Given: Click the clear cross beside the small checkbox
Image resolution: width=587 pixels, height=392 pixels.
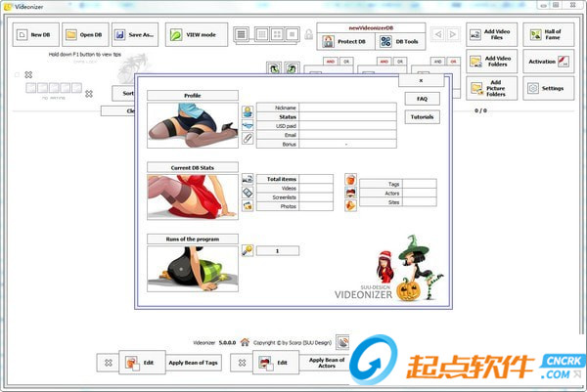Looking at the screenshot, I should coord(28,75).
